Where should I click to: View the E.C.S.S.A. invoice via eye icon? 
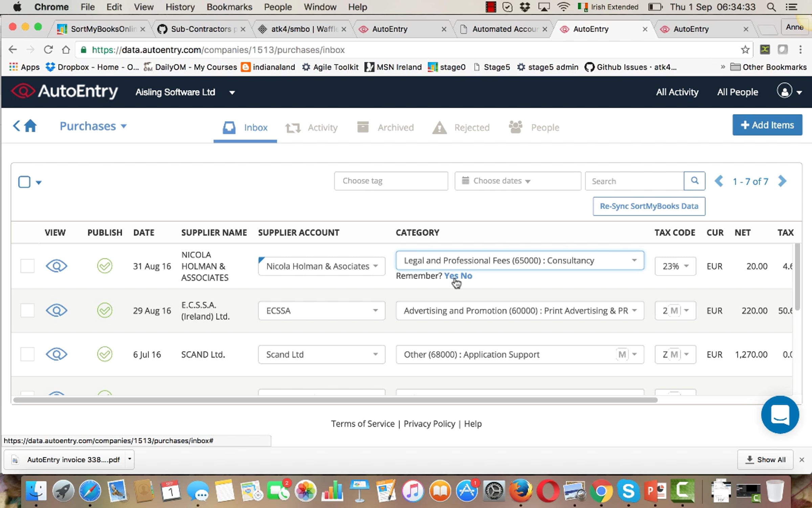pos(57,310)
